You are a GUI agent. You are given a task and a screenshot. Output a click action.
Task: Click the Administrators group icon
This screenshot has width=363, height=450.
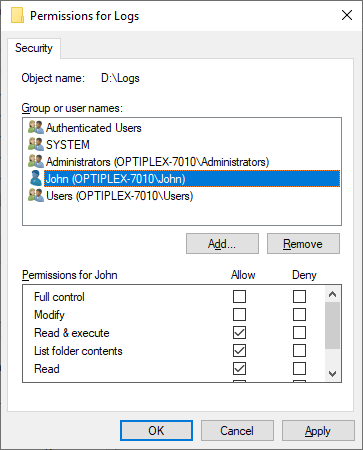[x=36, y=161]
